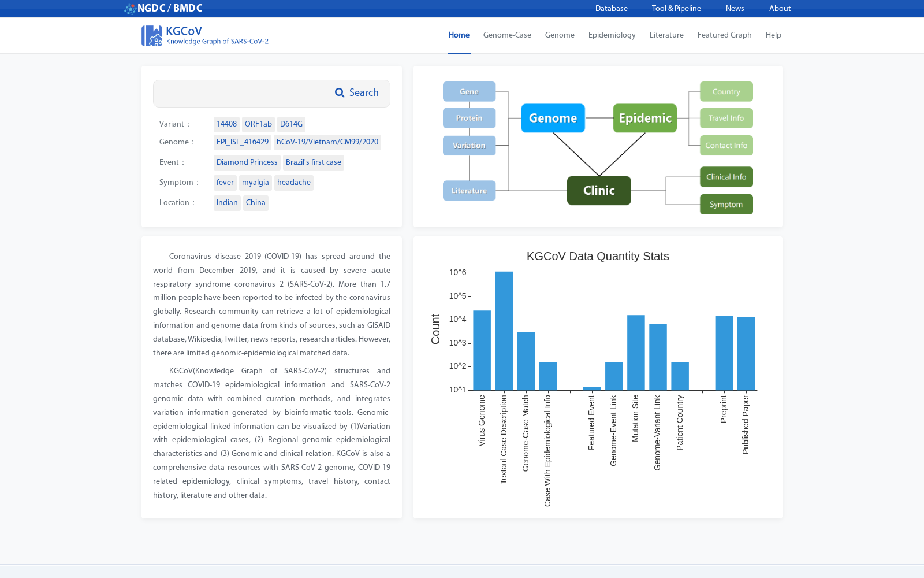Click the Clinical Info node
Screen dimensions: 924x578
726,177
